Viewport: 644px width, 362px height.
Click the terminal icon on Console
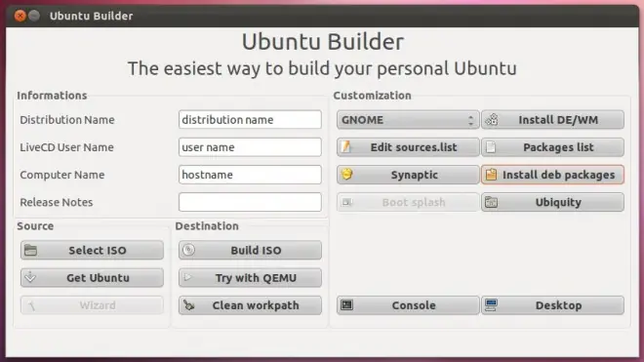[x=347, y=304]
